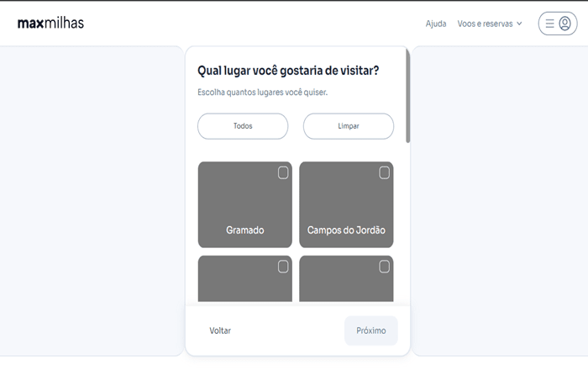Viewport: 588px width, 370px height.
Task: Open the Ajuda help link
Action: [x=436, y=24]
